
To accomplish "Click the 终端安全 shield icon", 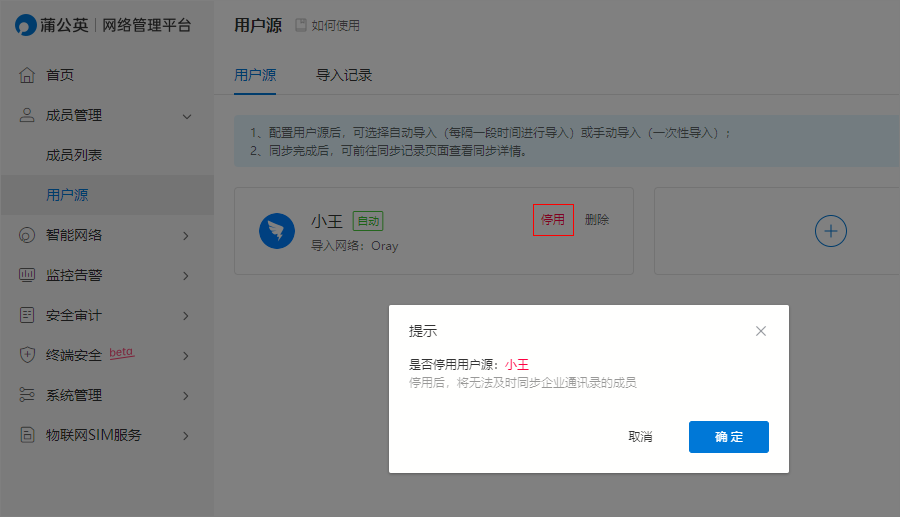I will pyautogui.click(x=27, y=355).
